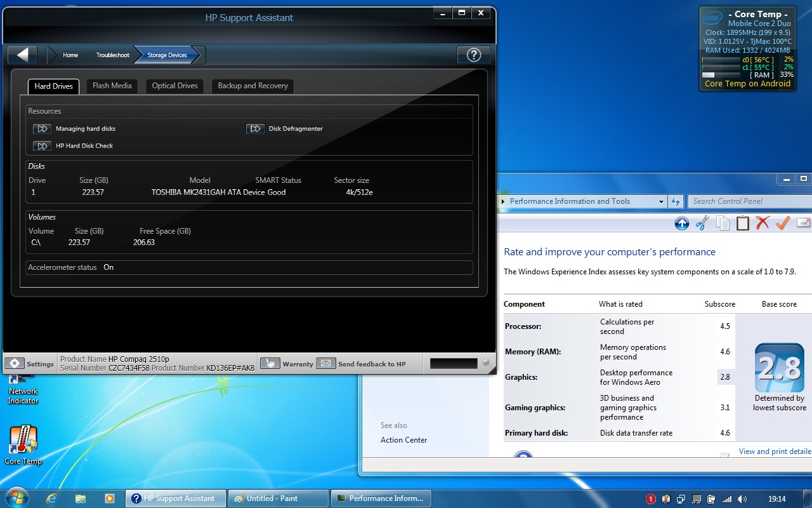This screenshot has width=812, height=508.
Task: Expand breadcrumb arrow before Performance Information
Action: pyautogui.click(x=504, y=201)
